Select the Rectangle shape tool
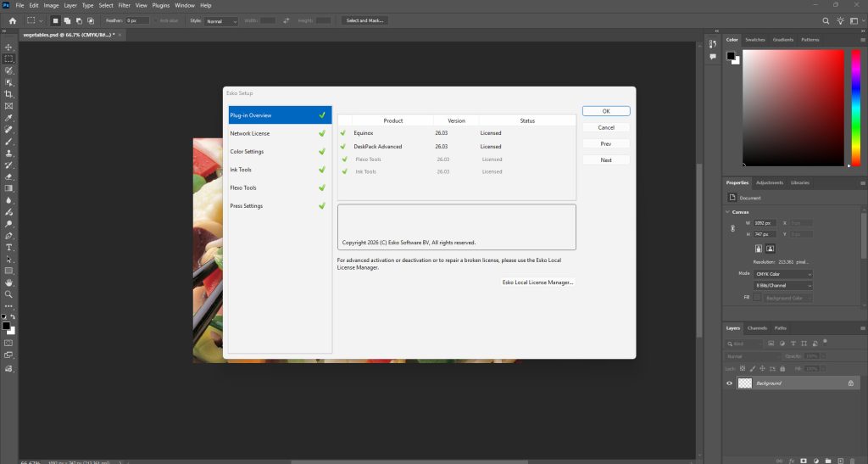Screen dimensions: 868x464 point(8,271)
